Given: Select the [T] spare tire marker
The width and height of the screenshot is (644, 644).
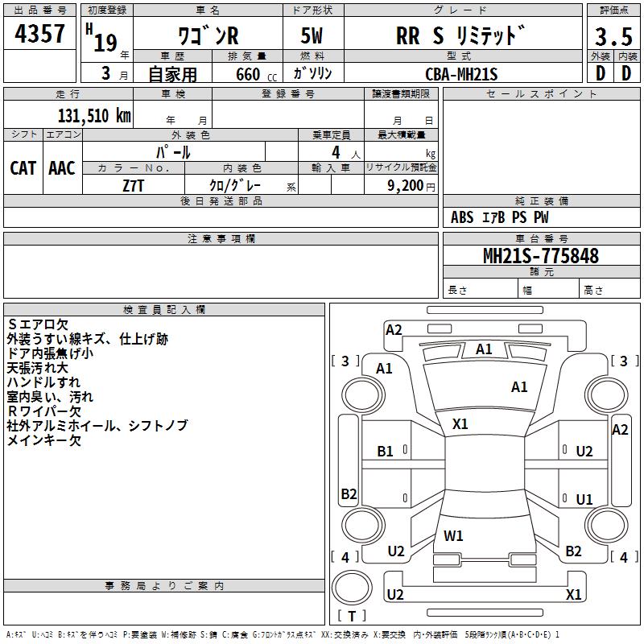Looking at the screenshot, I should [x=352, y=616].
